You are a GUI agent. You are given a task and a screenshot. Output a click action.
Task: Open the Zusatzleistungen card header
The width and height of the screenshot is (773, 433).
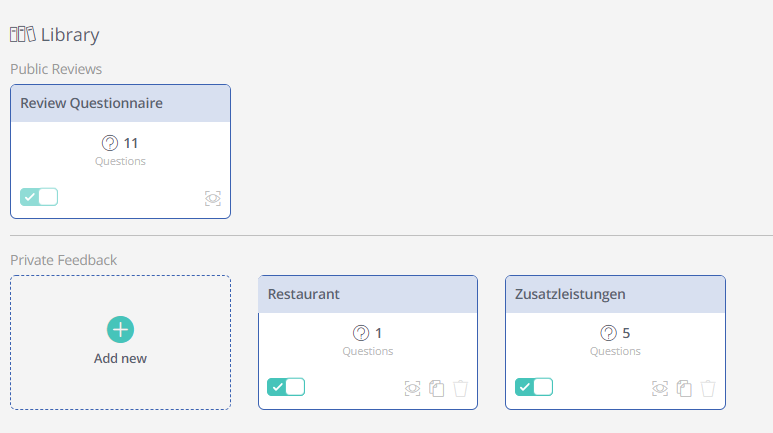click(x=615, y=294)
